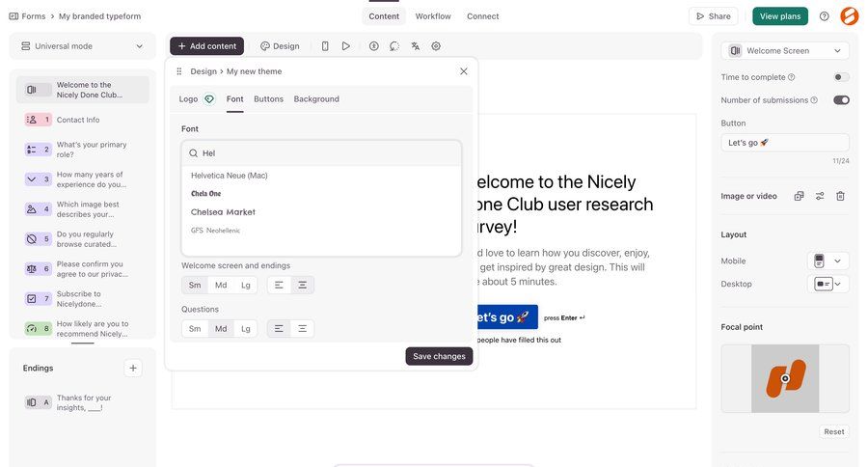Image resolution: width=868 pixels, height=467 pixels.
Task: Toggle Number of submissions switch
Action: coord(841,100)
